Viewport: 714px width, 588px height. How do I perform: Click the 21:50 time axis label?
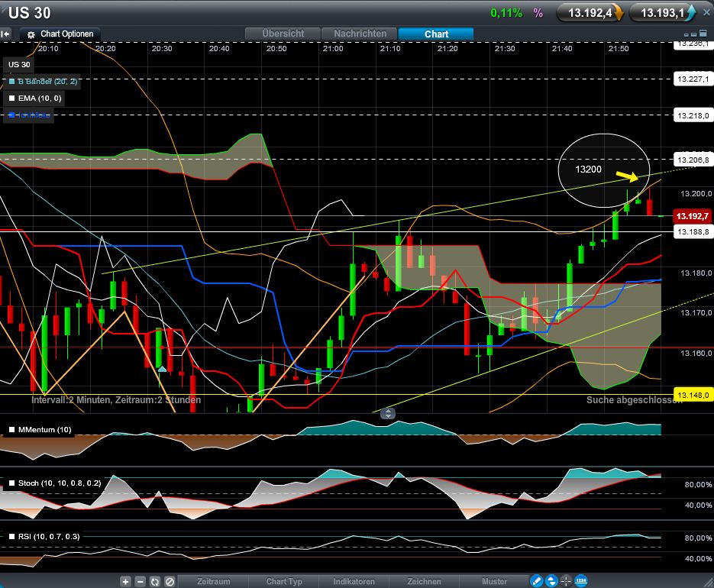(x=619, y=48)
